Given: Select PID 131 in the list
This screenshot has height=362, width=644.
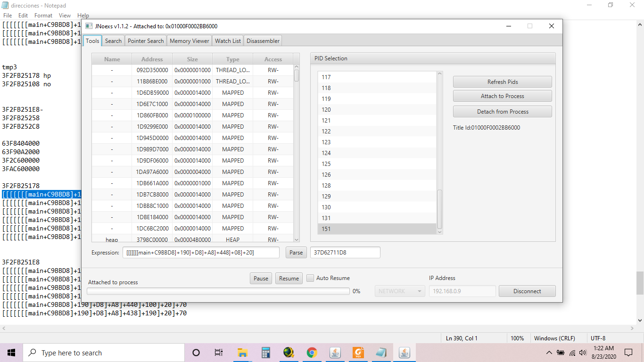Looking at the screenshot, I should click(377, 218).
